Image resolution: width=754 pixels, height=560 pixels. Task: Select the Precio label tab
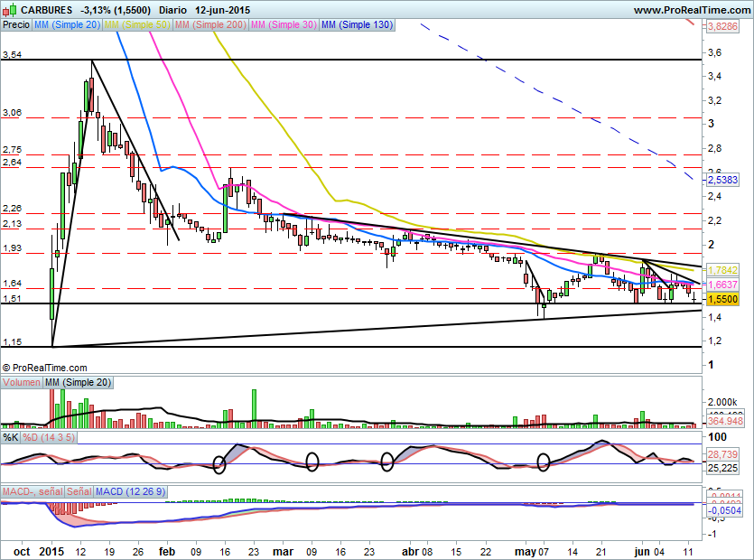[x=15, y=25]
